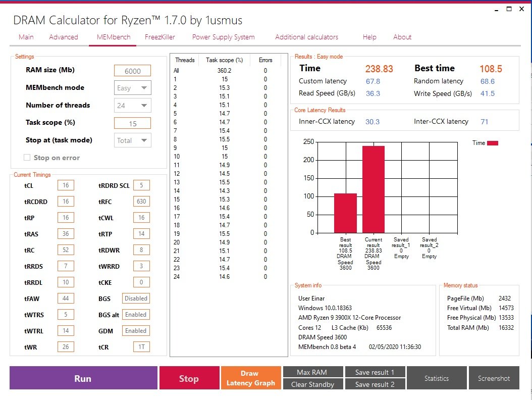The image size is (532, 400).
Task: Select thread 24 row in the table
Action: point(226,276)
